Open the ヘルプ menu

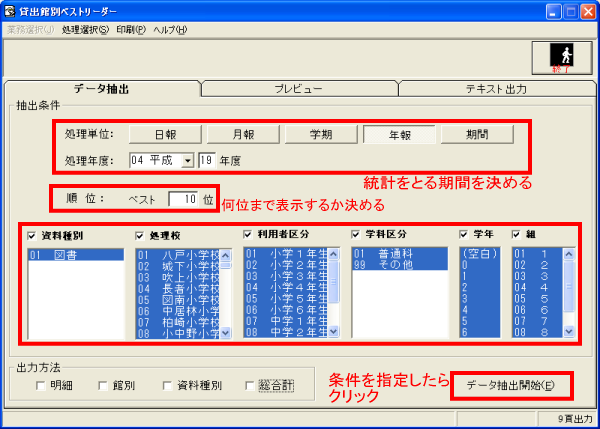click(170, 29)
